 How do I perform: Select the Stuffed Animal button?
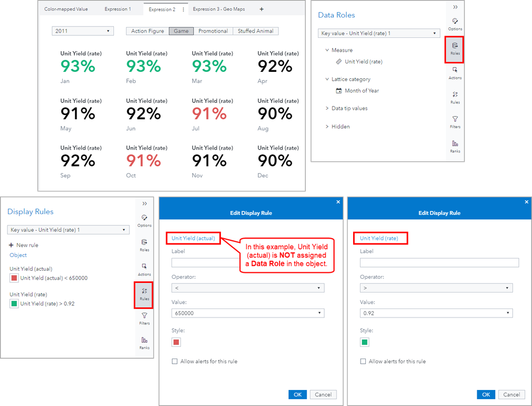[x=256, y=31]
